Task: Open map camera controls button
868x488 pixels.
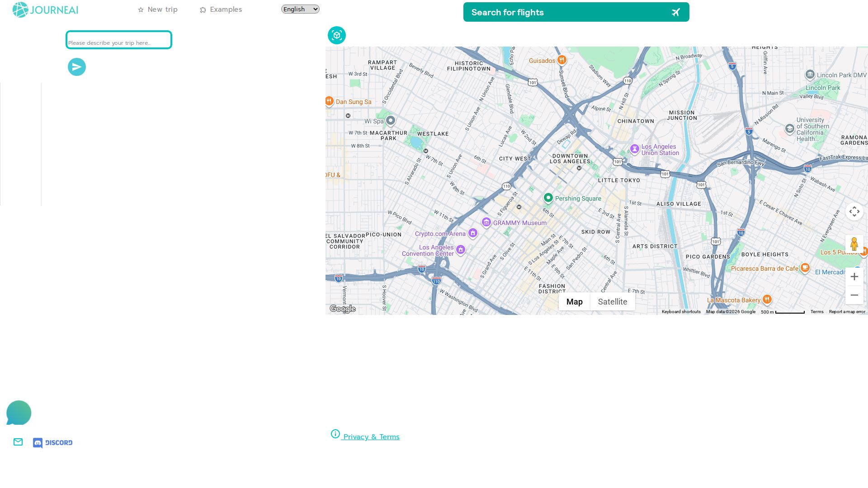Action: (854, 211)
